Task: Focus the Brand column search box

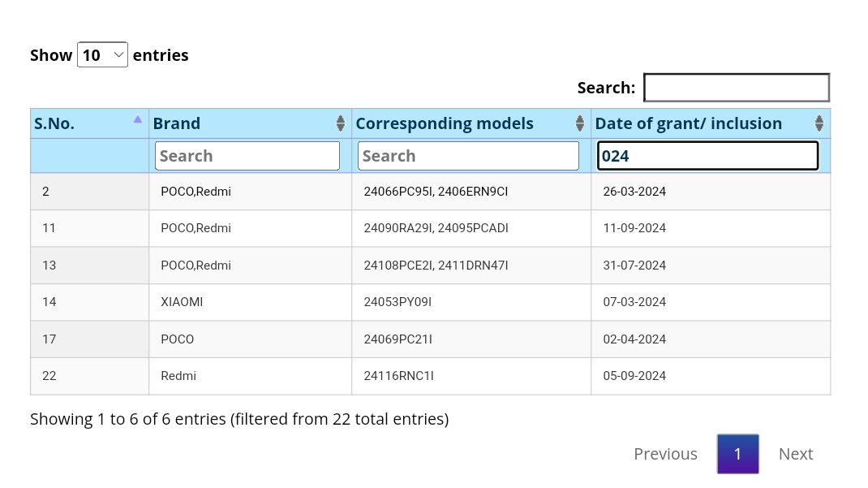Action: pyautogui.click(x=247, y=156)
